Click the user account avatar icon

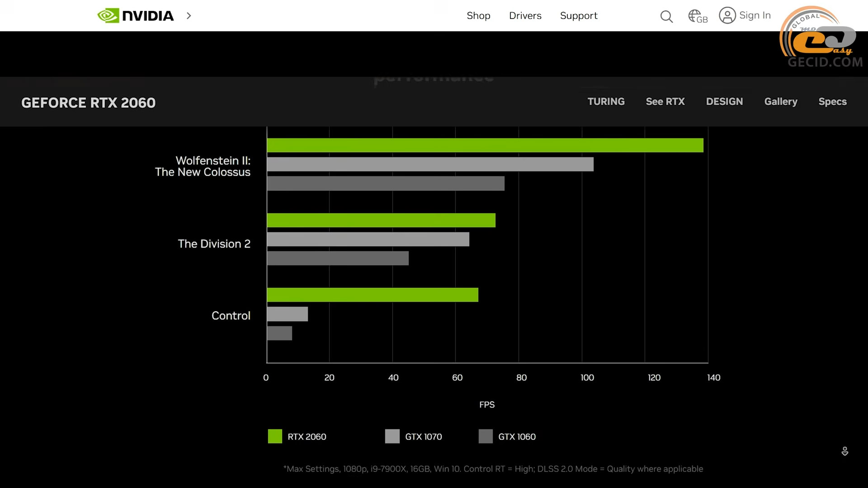tap(727, 16)
